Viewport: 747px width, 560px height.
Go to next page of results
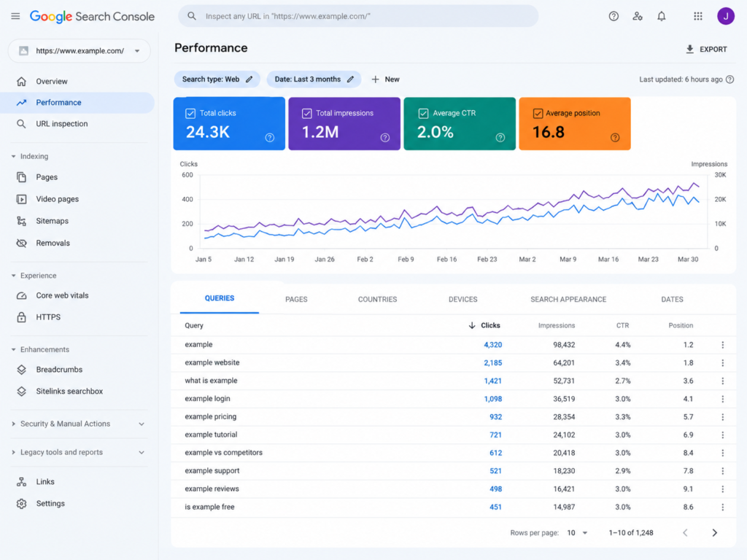715,533
